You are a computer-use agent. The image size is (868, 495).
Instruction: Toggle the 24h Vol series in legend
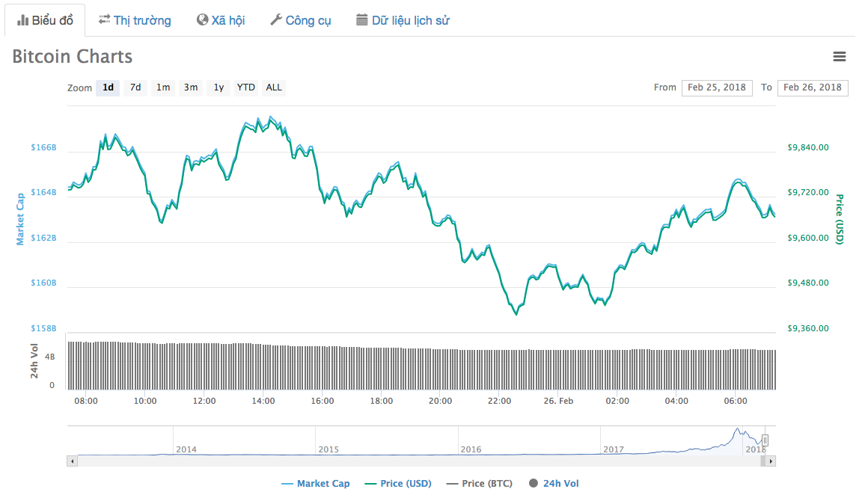554,483
